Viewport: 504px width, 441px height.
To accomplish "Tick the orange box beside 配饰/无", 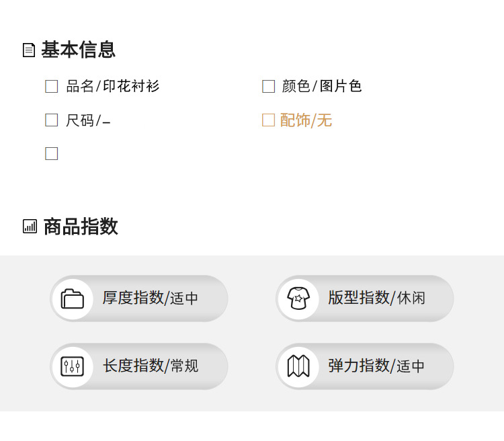I will (x=268, y=120).
